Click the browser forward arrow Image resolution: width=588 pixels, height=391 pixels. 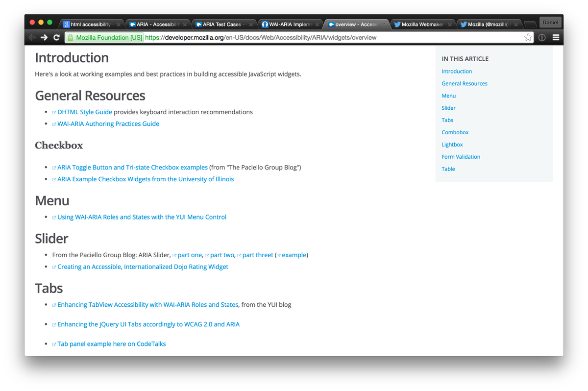44,38
